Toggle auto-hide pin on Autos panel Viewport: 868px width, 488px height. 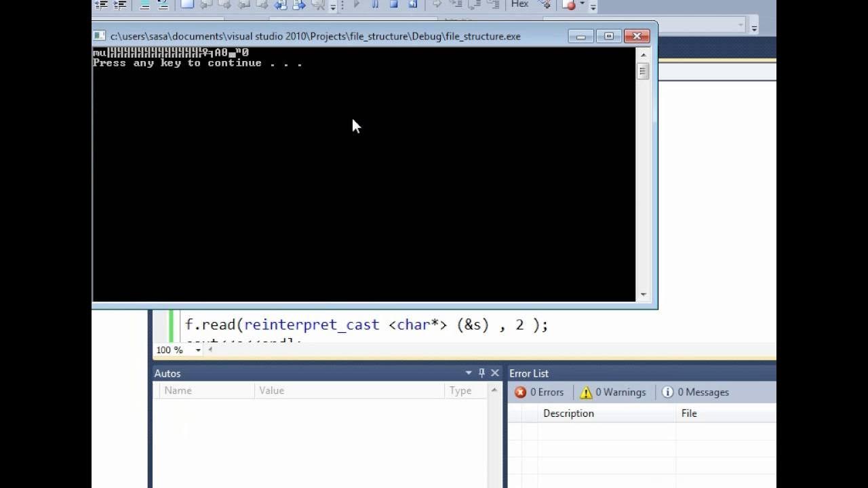click(481, 373)
